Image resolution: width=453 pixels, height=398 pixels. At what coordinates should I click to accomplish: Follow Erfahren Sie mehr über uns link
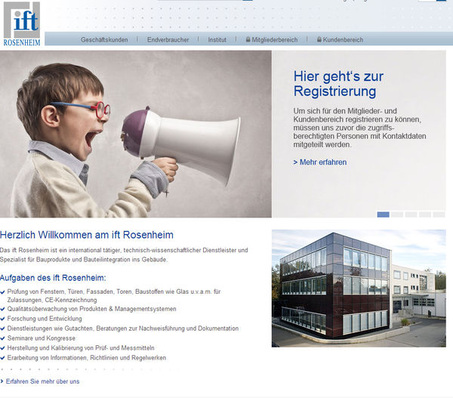[43, 381]
